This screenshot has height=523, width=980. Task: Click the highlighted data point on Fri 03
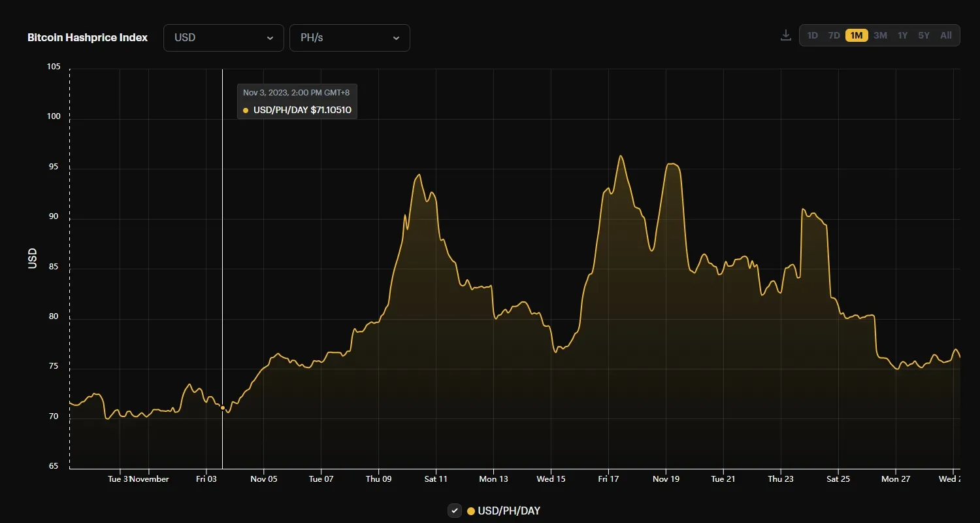pyautogui.click(x=223, y=407)
